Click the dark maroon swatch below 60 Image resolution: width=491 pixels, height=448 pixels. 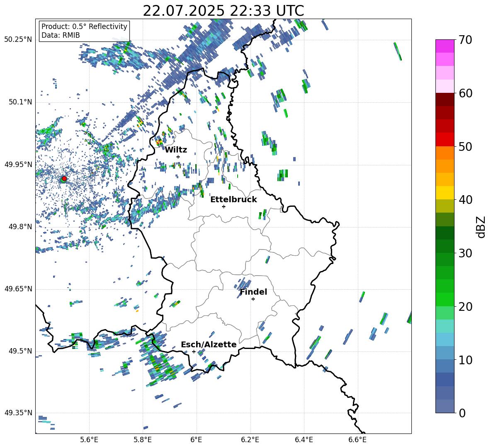(x=445, y=99)
